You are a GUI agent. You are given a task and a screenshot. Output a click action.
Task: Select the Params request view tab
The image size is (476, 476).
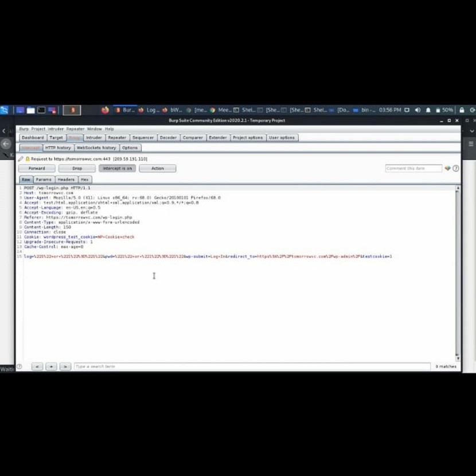point(44,180)
